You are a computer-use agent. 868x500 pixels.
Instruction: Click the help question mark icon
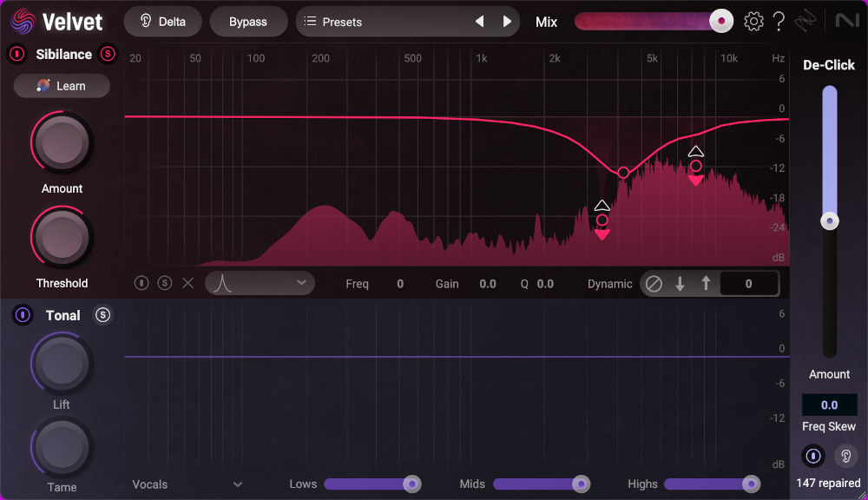[x=779, y=22]
